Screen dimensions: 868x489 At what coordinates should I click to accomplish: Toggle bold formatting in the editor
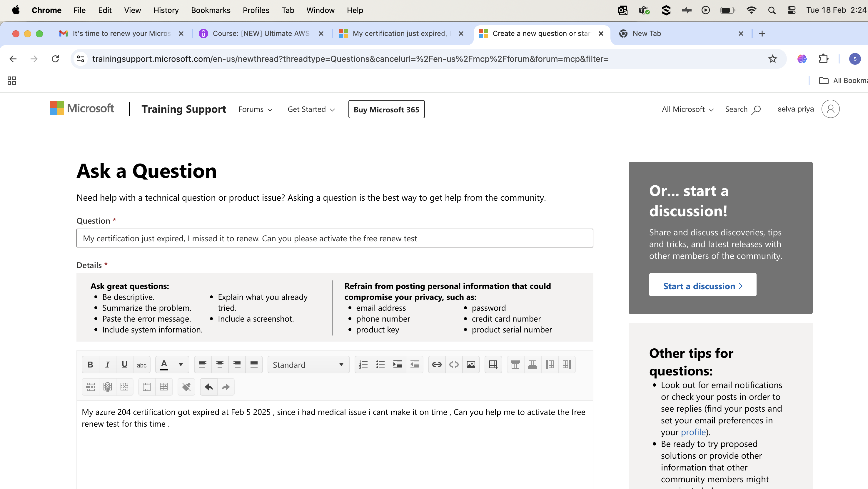click(x=90, y=365)
